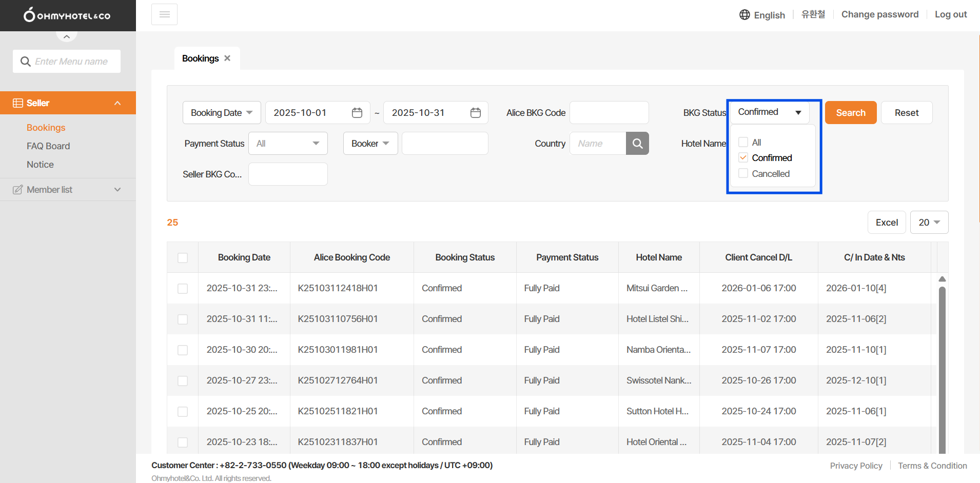The image size is (980, 483).
Task: Open the end date calendar icon
Action: [476, 113]
